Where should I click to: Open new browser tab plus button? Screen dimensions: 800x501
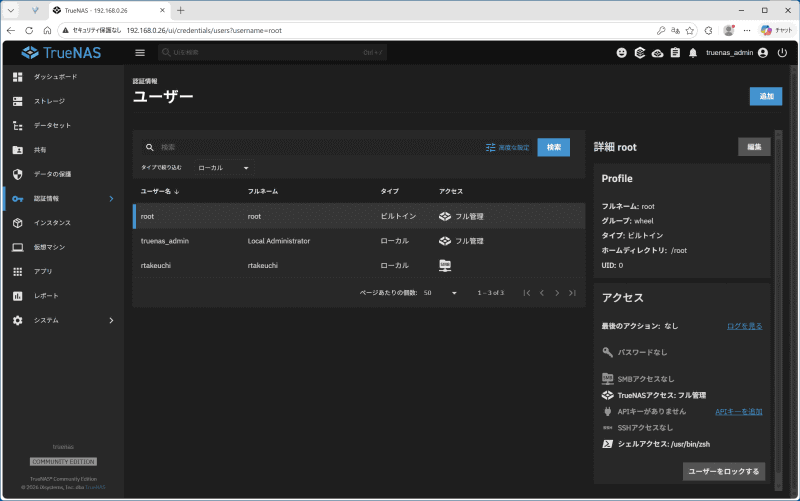(181, 10)
